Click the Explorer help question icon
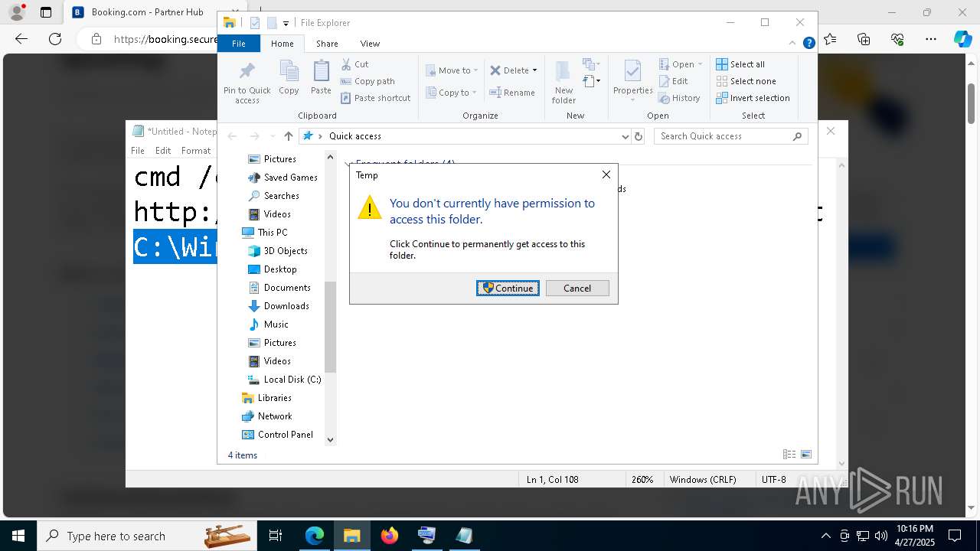 [808, 44]
